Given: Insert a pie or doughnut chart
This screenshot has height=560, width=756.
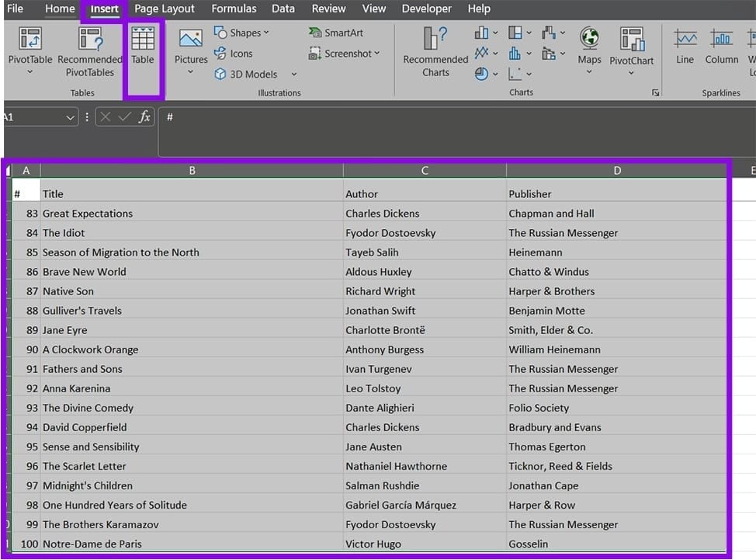Looking at the screenshot, I should 481,74.
